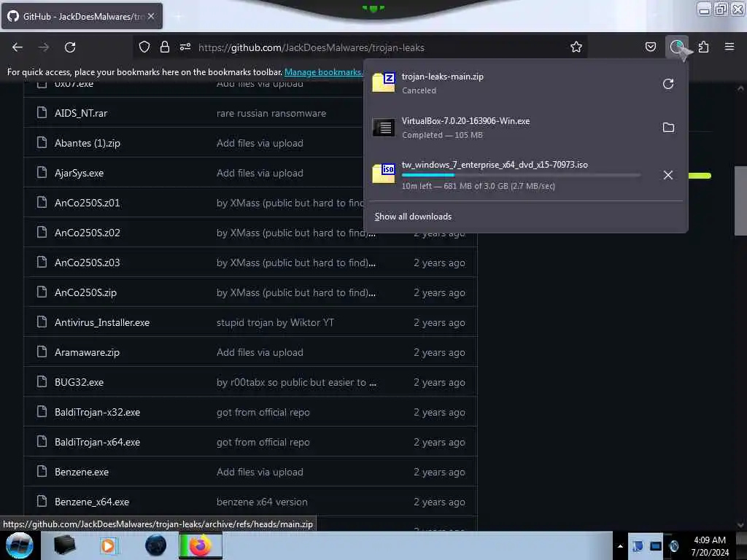Click 'stupid trojan by Wiktor YT' commit message
The image size is (747, 560).
tap(275, 323)
